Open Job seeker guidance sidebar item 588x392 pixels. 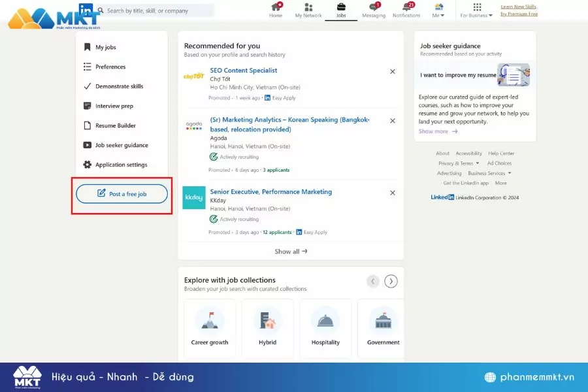tap(116, 145)
